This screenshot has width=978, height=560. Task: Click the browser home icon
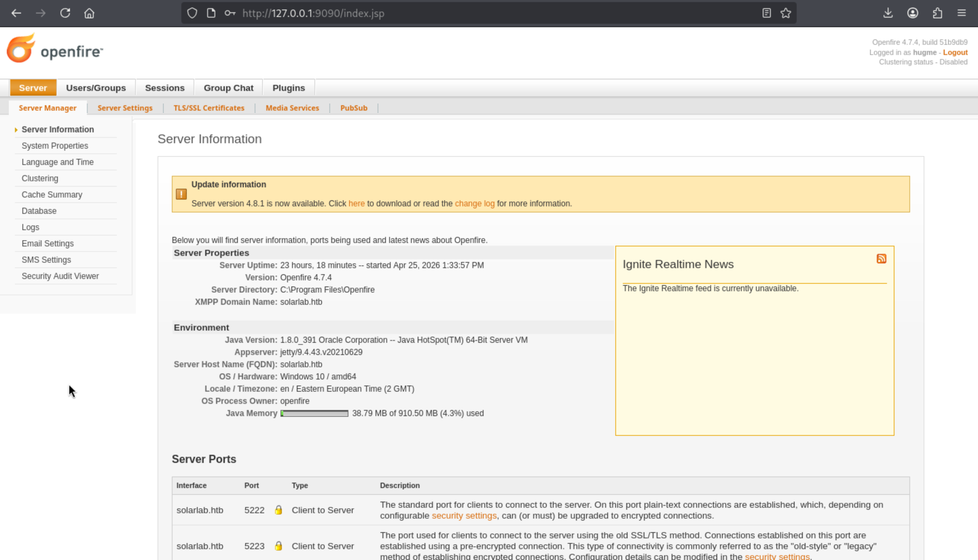tap(89, 13)
